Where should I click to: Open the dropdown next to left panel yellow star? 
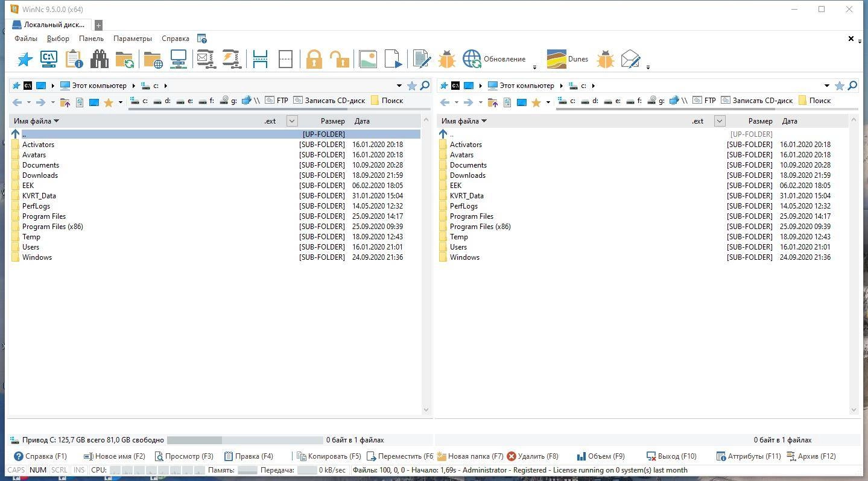point(120,102)
